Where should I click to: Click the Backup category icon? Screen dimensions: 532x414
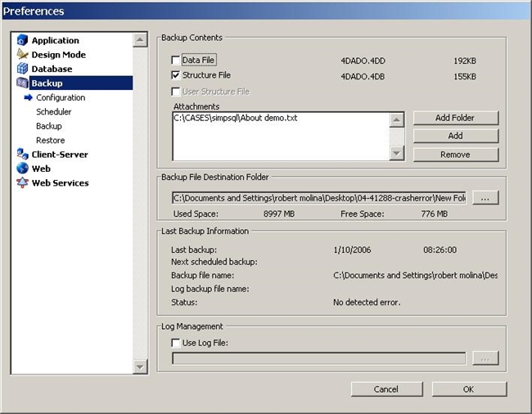coord(22,83)
